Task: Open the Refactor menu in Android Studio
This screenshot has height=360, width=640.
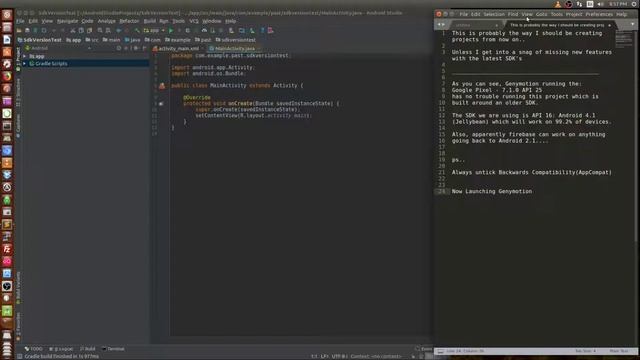Action: tap(129, 21)
